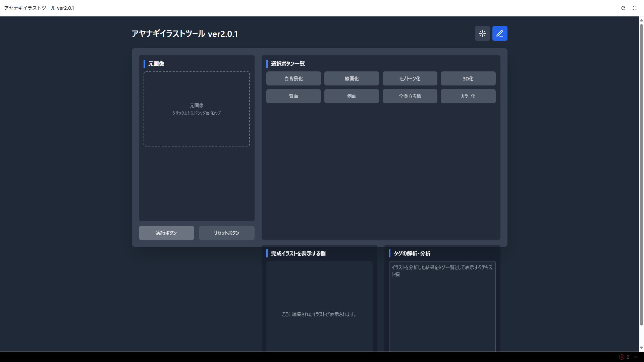Click the scrollbar down arrow
This screenshot has height=362, width=644.
[x=641, y=348]
